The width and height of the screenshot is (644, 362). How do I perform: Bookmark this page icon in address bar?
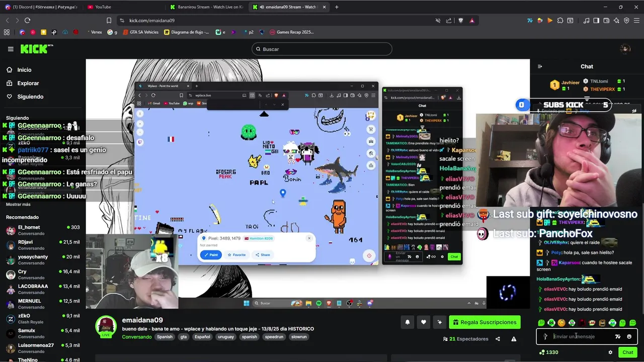pos(109,20)
